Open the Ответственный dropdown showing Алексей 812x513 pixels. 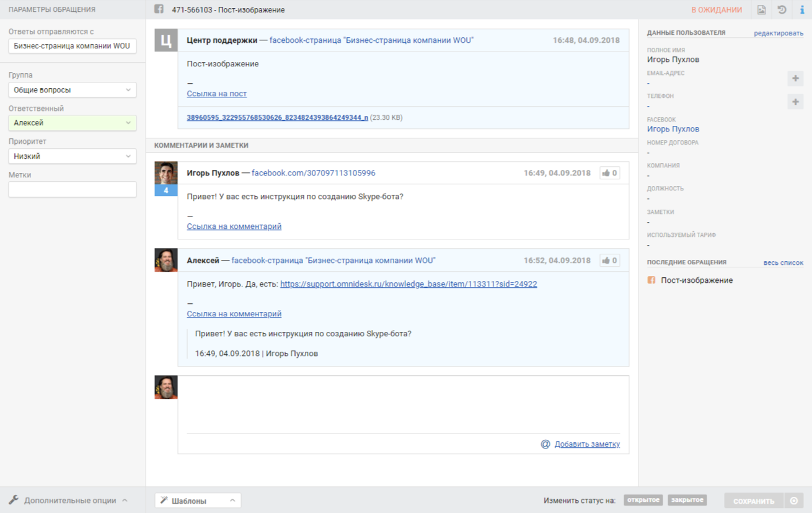tap(73, 123)
